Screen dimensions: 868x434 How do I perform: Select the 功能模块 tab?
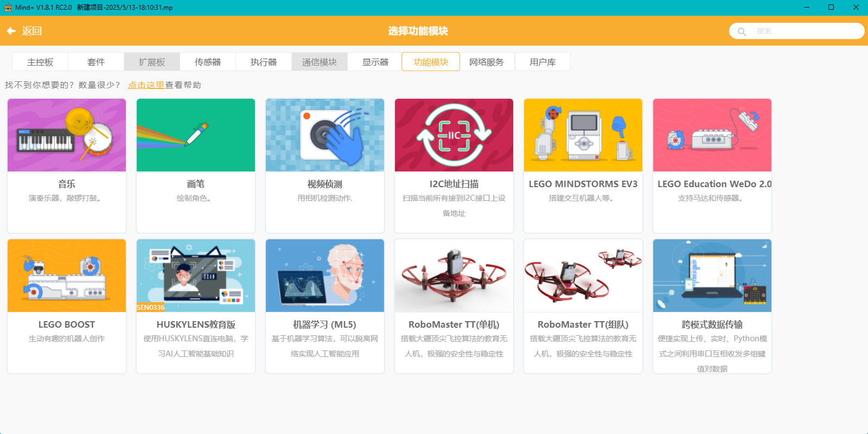click(x=431, y=62)
